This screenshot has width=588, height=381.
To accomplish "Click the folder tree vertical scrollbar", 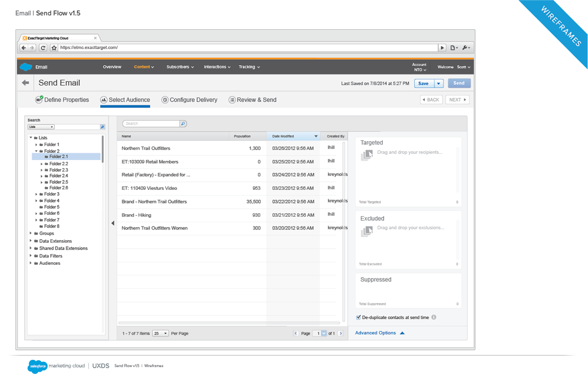I will point(102,150).
